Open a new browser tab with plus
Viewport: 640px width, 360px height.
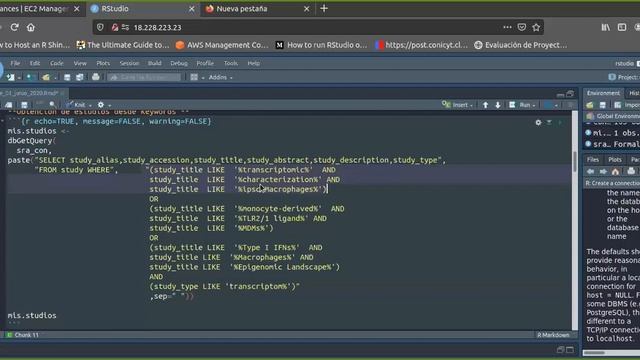(324, 9)
